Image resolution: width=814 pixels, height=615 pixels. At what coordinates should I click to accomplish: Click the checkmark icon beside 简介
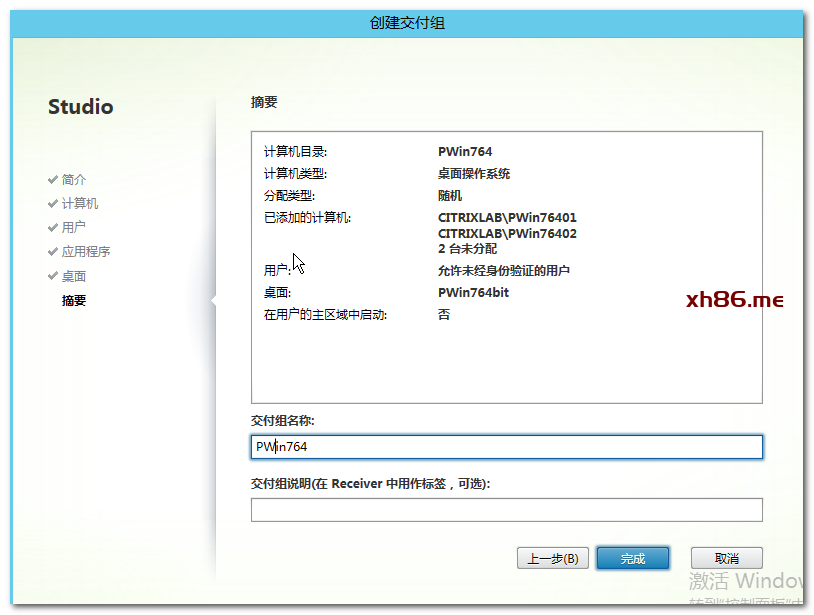click(x=53, y=180)
